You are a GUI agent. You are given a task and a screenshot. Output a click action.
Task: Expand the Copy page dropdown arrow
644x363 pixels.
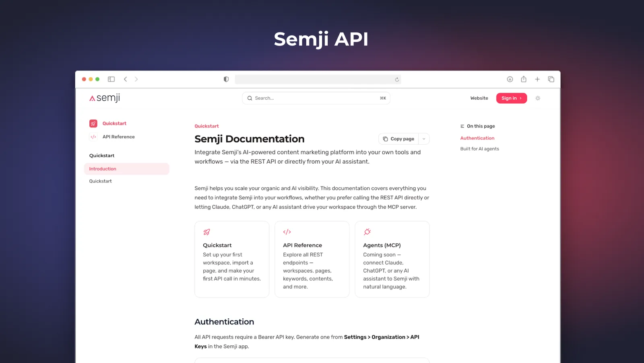[x=424, y=139]
